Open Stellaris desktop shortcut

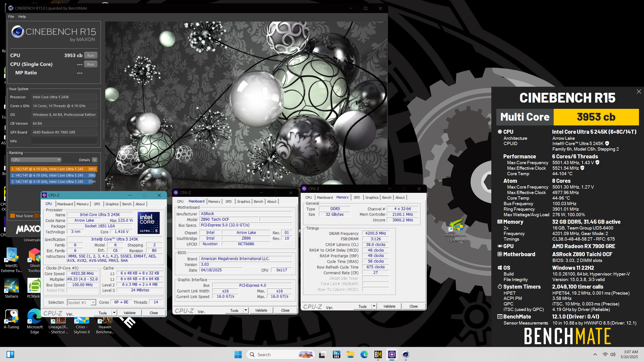12,288
